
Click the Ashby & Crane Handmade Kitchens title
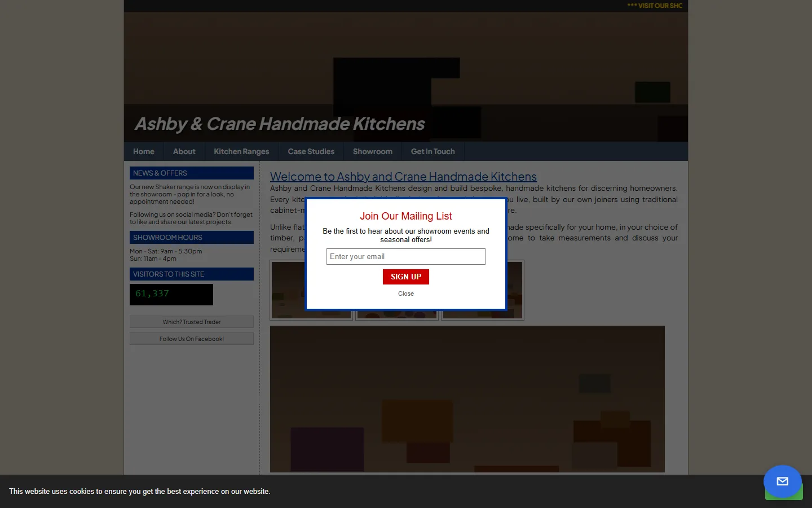click(x=280, y=124)
